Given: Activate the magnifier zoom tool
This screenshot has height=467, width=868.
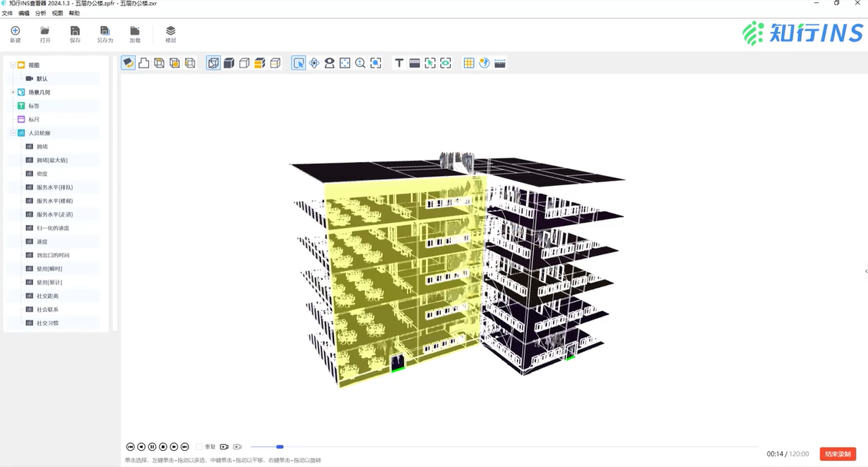Looking at the screenshot, I should 360,63.
